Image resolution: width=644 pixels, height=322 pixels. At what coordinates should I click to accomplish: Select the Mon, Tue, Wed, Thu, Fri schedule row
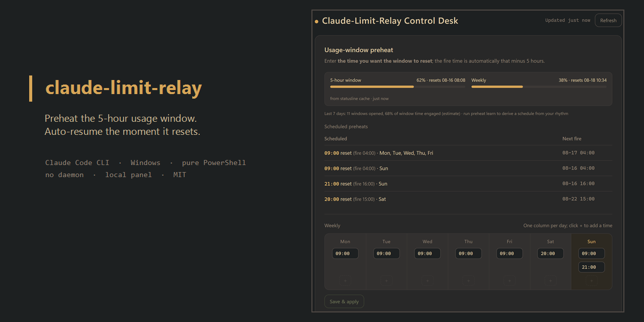pos(468,153)
